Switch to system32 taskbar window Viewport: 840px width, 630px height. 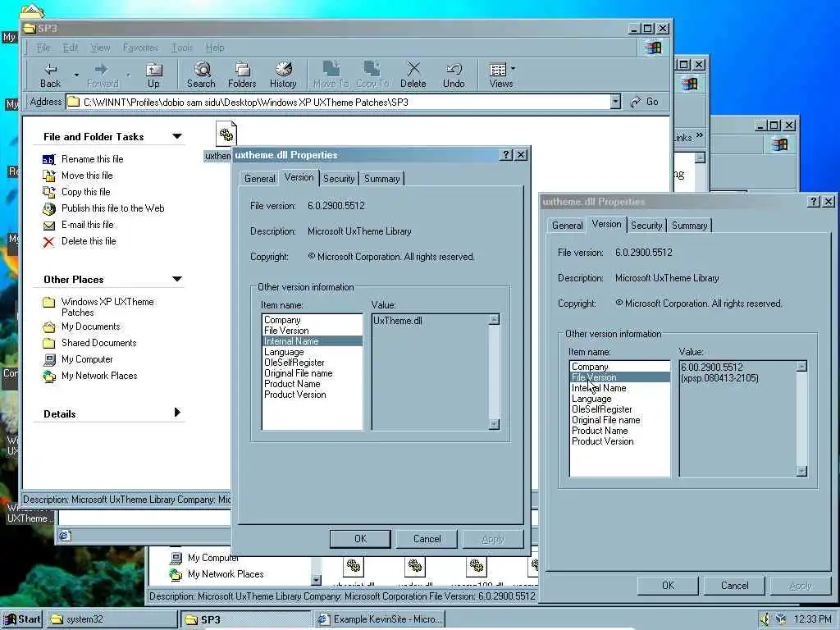point(112,619)
